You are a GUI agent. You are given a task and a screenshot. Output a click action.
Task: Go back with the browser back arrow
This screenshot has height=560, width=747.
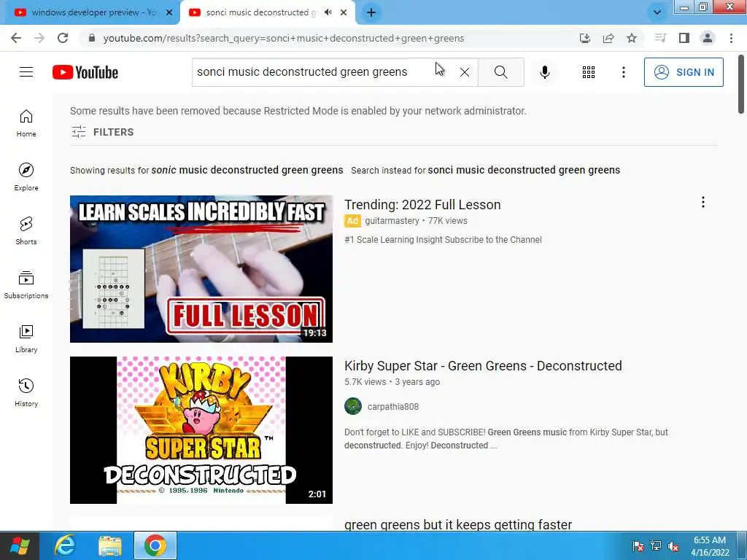tap(16, 38)
